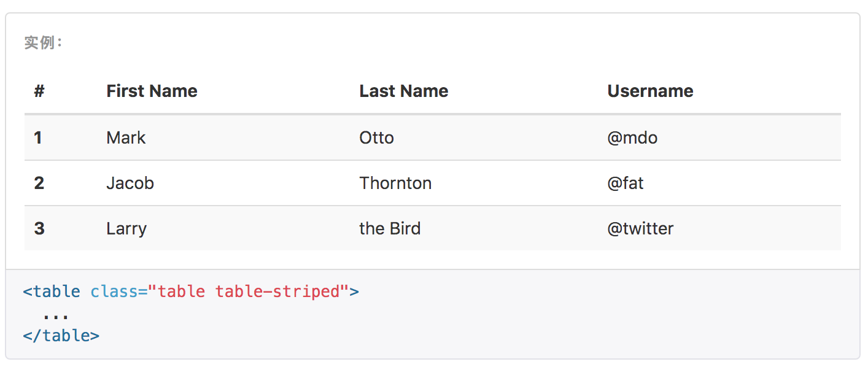Click row number 3 cell
This screenshot has height=367, width=868.
(39, 229)
